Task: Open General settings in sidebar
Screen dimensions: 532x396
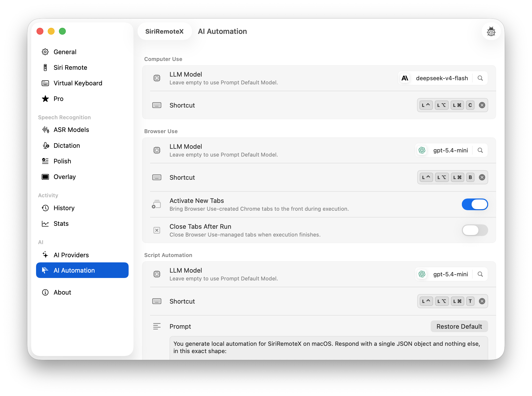Action: tap(82, 52)
